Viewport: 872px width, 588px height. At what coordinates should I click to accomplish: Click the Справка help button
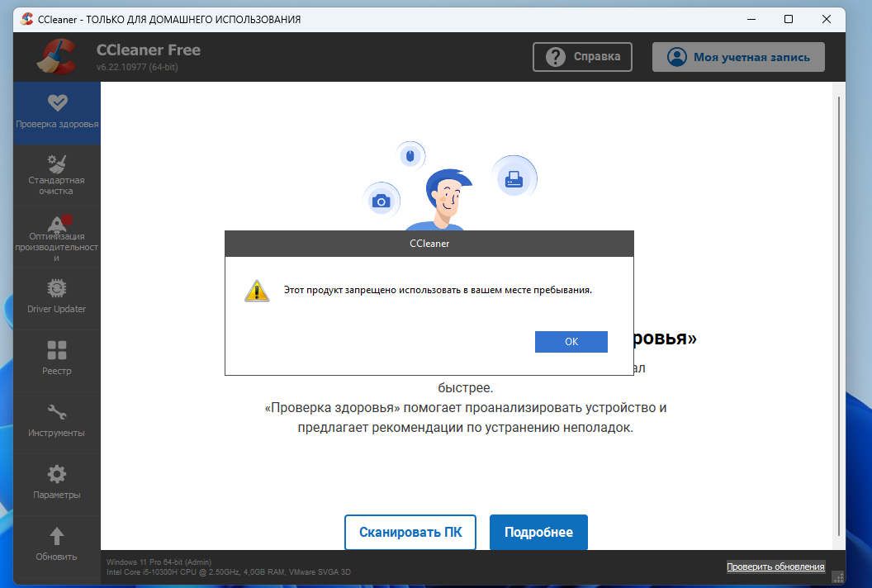coord(582,57)
